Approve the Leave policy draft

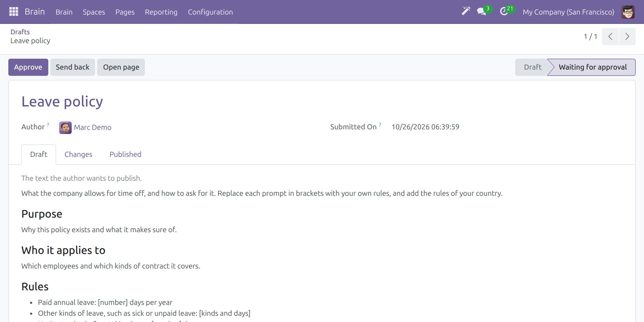click(x=28, y=67)
